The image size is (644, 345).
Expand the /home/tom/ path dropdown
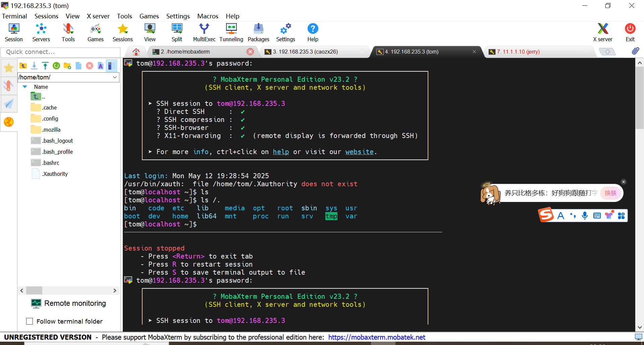115,77
